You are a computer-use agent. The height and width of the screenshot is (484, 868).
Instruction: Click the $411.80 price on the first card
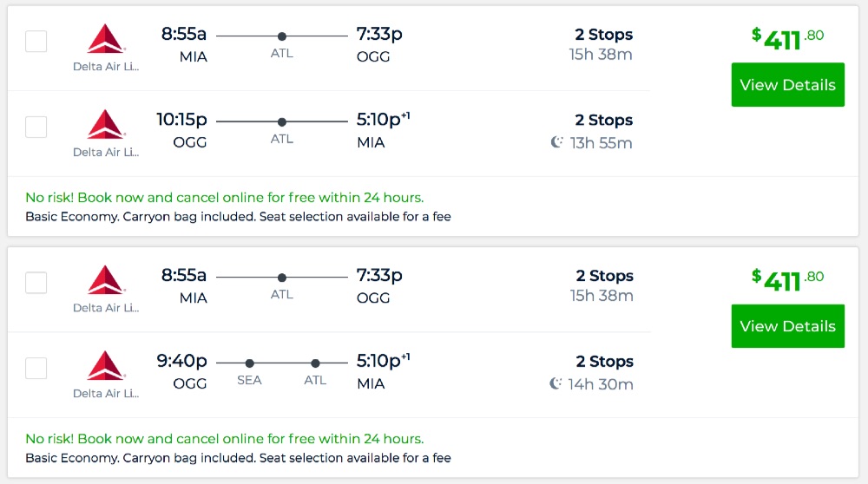pos(787,38)
